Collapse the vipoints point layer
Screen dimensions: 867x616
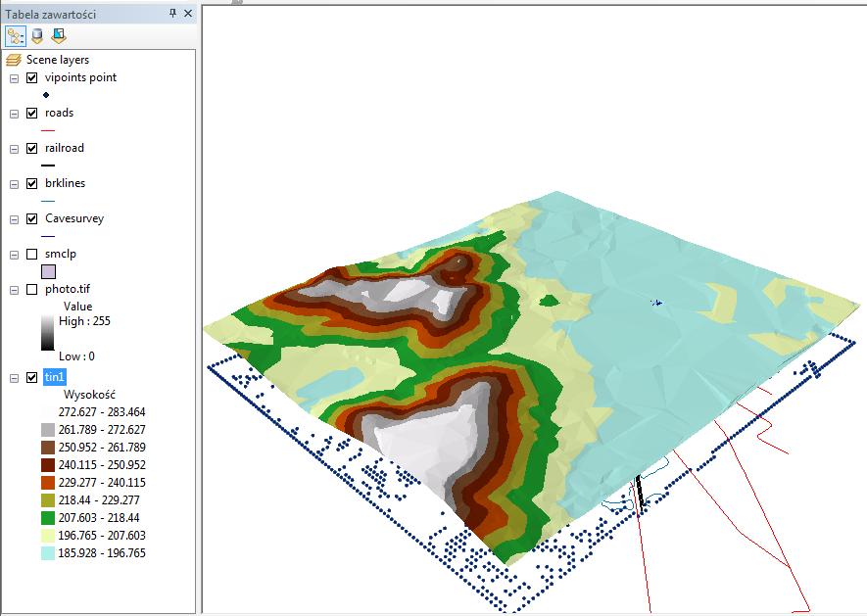point(15,78)
